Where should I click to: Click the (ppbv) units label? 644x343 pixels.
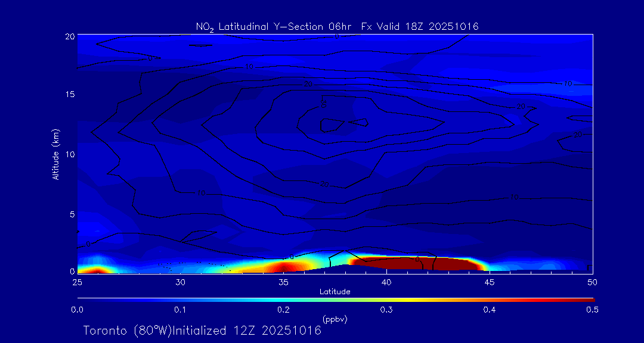pos(335,319)
